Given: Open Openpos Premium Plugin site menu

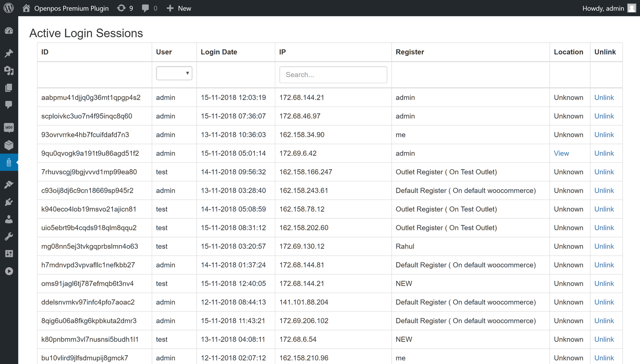Looking at the screenshot, I should 66,8.
